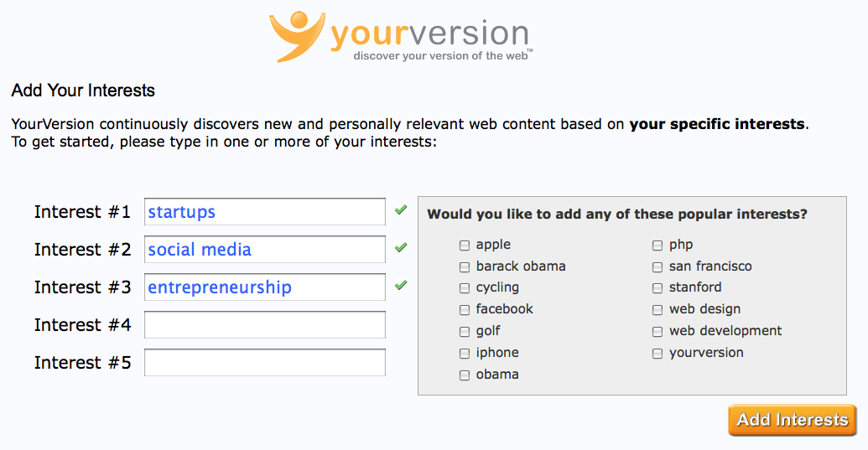
Task: Click the green checkmark beside entrepreneurship
Action: (401, 285)
